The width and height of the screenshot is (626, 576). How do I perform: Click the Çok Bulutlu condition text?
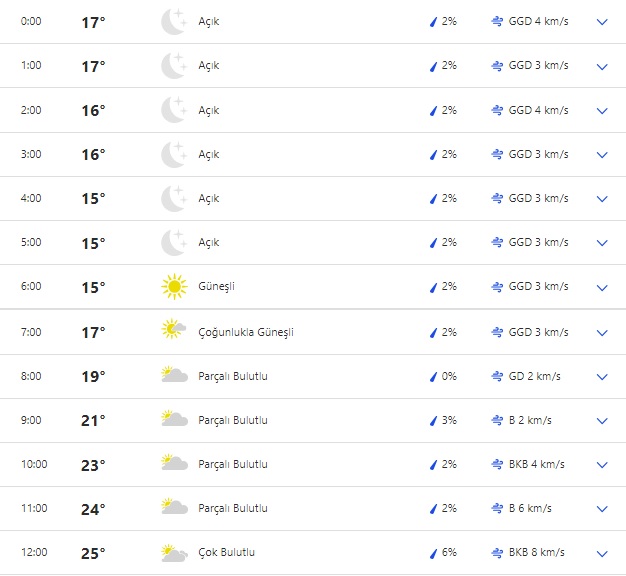227,553
